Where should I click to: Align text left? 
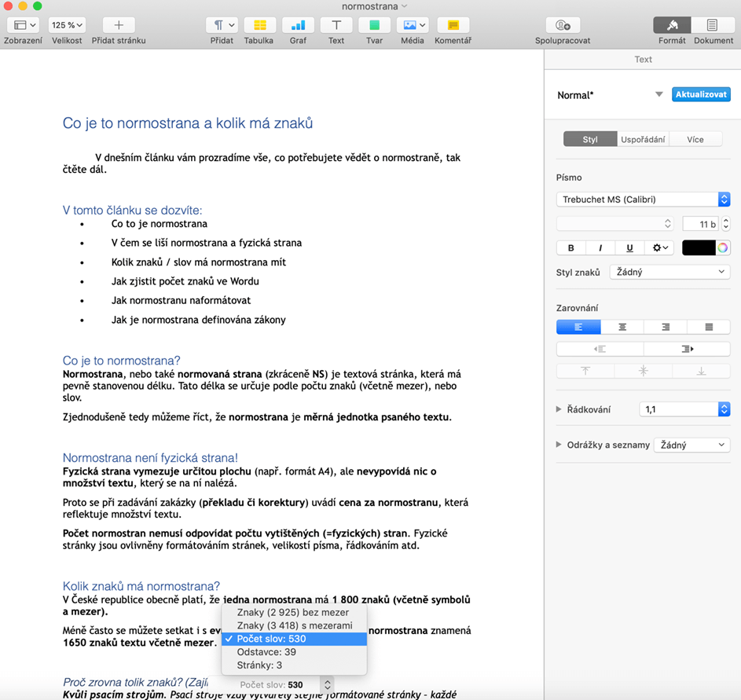click(x=578, y=327)
